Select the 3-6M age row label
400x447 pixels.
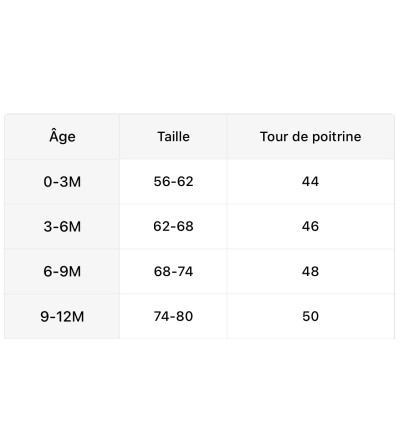point(62,227)
